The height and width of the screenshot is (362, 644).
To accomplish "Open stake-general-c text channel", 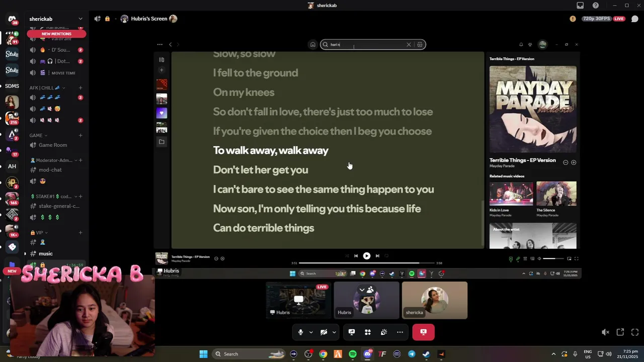I will pyautogui.click(x=59, y=206).
